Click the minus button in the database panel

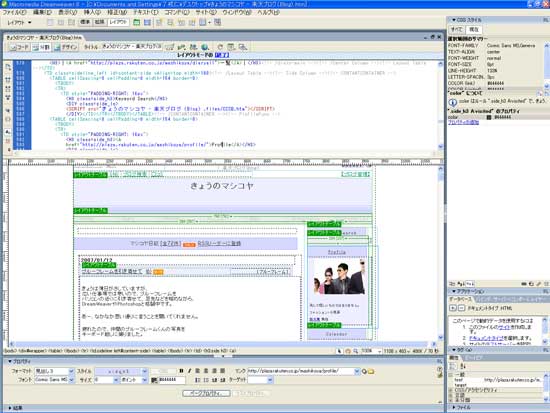461,308
